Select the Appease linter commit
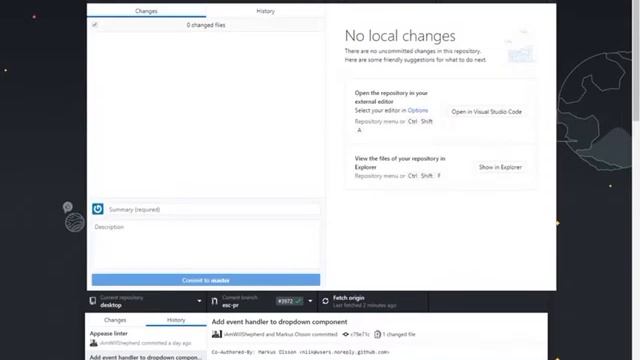Viewport: 640px width, 360px height. pyautogui.click(x=146, y=338)
